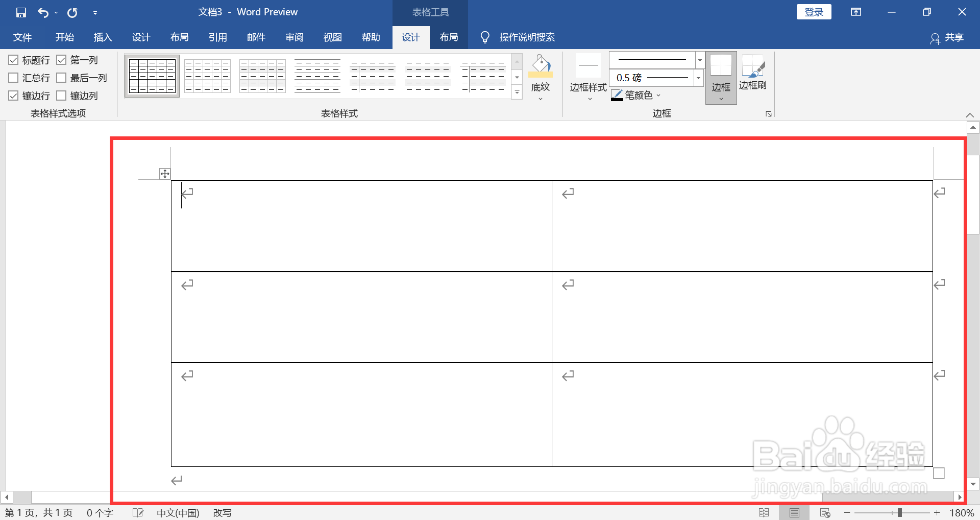Image resolution: width=980 pixels, height=520 pixels.
Task: Click the 中文(中国) language indicator
Action: pos(178,512)
